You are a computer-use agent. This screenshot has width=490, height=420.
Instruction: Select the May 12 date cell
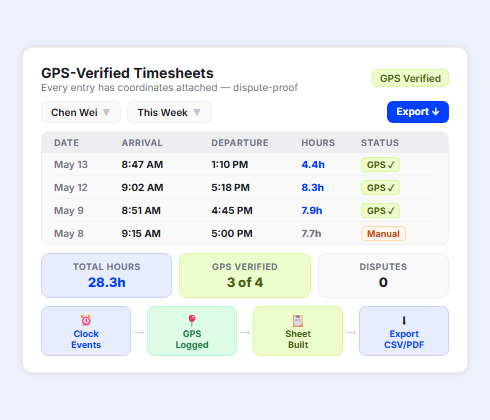tap(71, 188)
